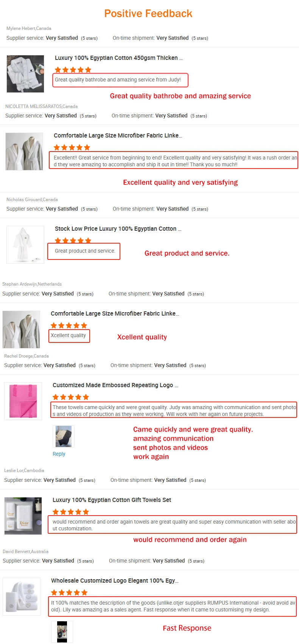Screen dimensions: 299x644
Task: View the review photo under David Bennett's review text
Action: click(62, 632)
